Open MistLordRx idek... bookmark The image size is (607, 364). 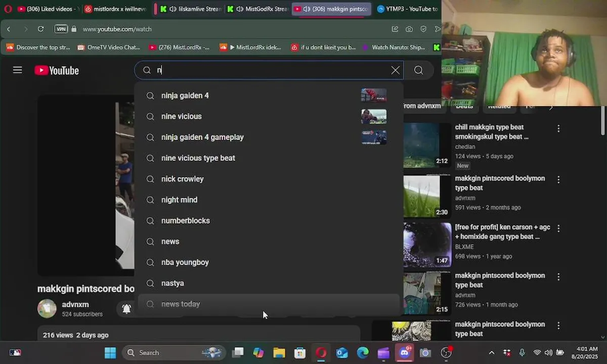[x=250, y=48]
